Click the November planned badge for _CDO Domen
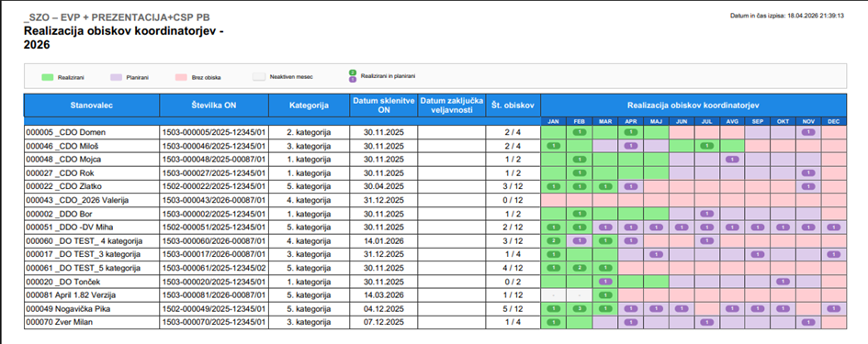The width and height of the screenshot is (868, 344). pos(807,132)
